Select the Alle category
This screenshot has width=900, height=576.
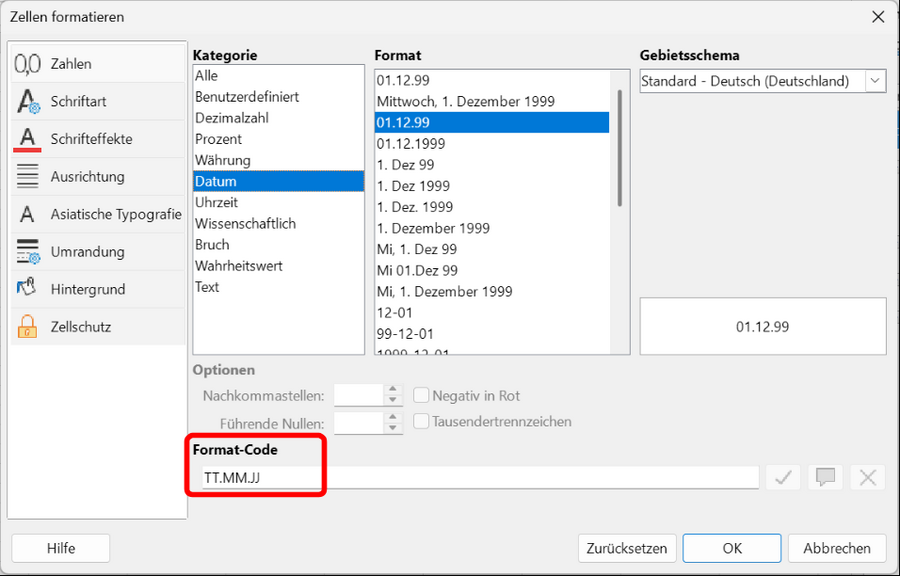(278, 76)
